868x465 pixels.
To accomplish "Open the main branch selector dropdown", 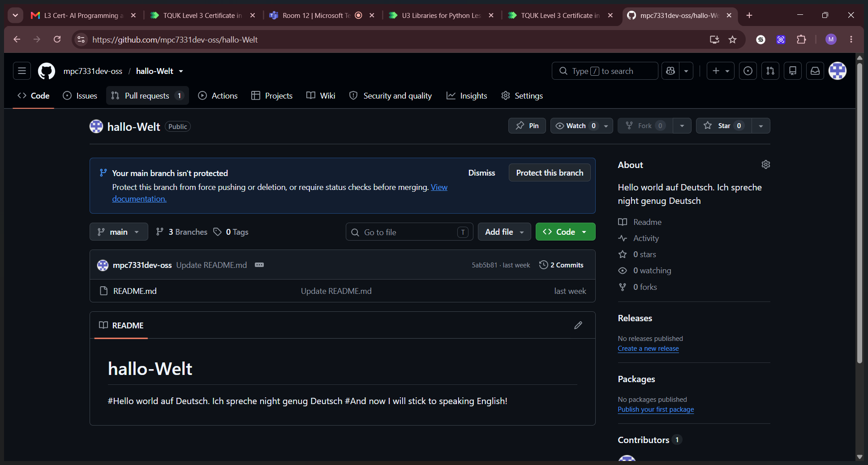I will pos(119,232).
